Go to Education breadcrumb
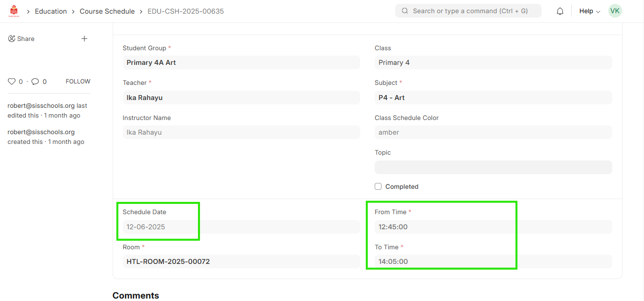The height and width of the screenshot is (301, 644). click(51, 11)
